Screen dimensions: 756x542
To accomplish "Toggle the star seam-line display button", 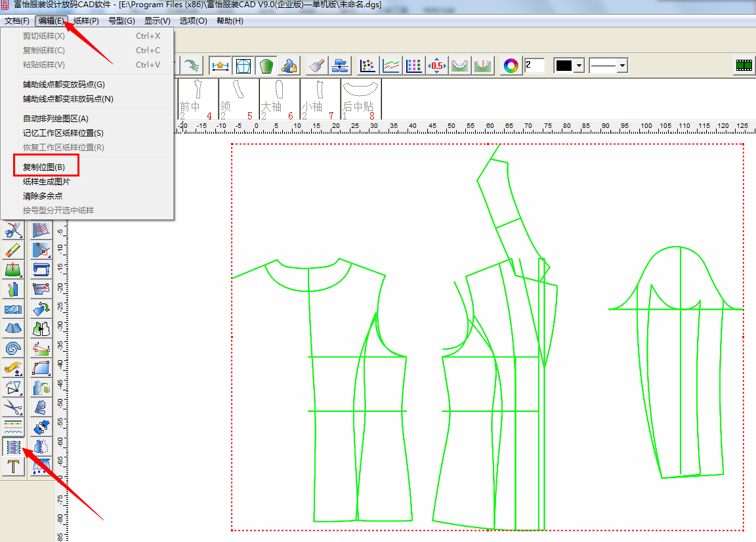I will 220,66.
